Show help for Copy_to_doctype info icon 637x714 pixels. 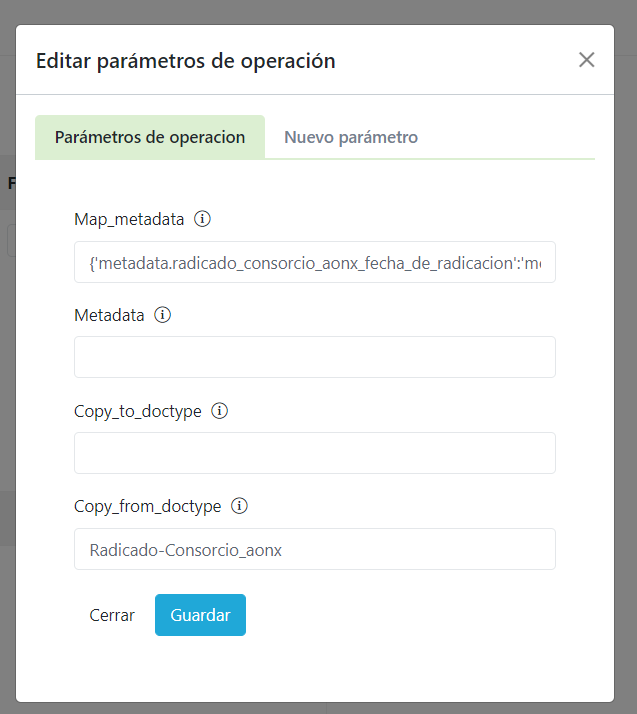pos(220,411)
